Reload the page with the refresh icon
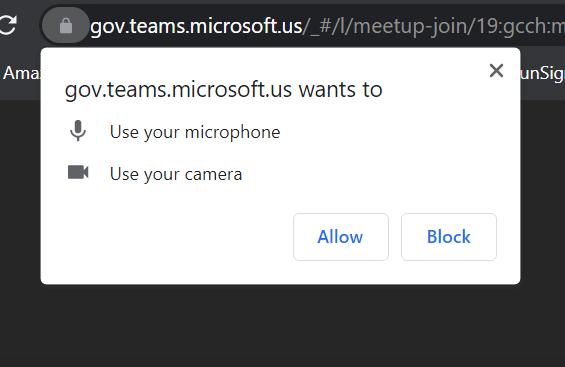This screenshot has height=367, width=565. (7, 25)
